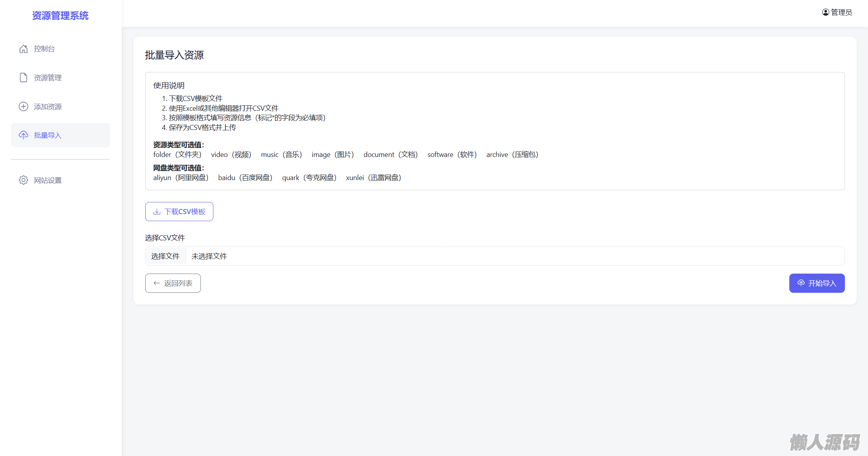Viewport: 868px width, 456px height.
Task: Click the 未选择文件 file input area
Action: [209, 256]
